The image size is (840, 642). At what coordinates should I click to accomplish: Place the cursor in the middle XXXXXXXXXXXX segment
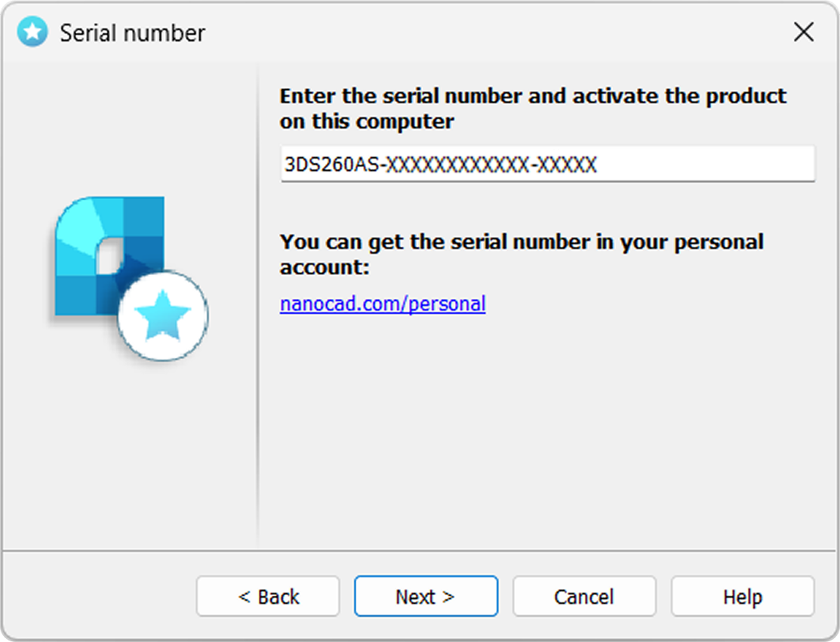458,164
